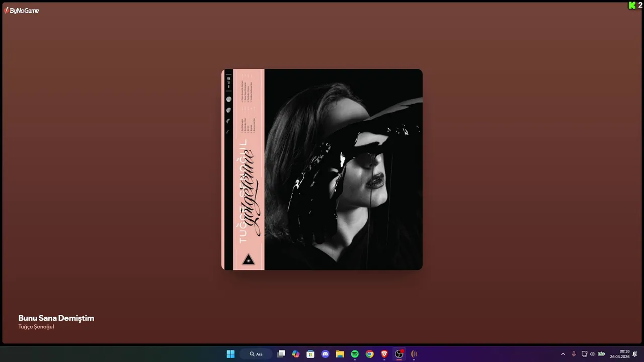Click song title Bunu Sana Demiştim

pyautogui.click(x=56, y=318)
